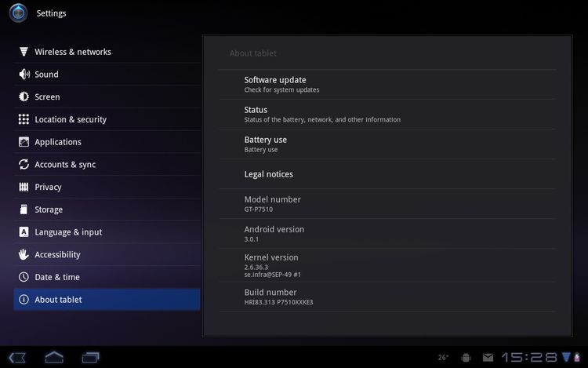Check for system updates via Software update
The height and width of the screenshot is (368, 588).
point(275,84)
